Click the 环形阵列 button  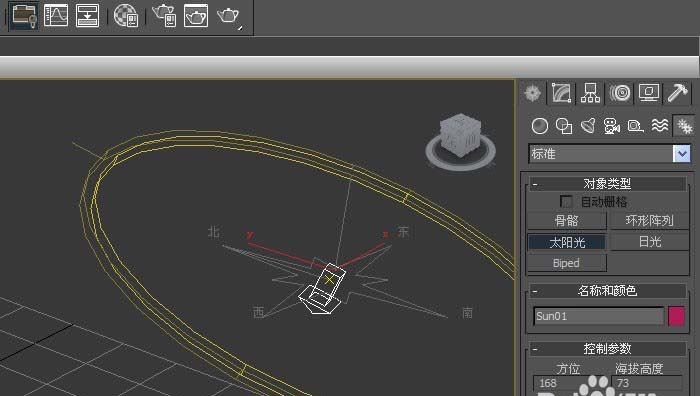tap(650, 221)
